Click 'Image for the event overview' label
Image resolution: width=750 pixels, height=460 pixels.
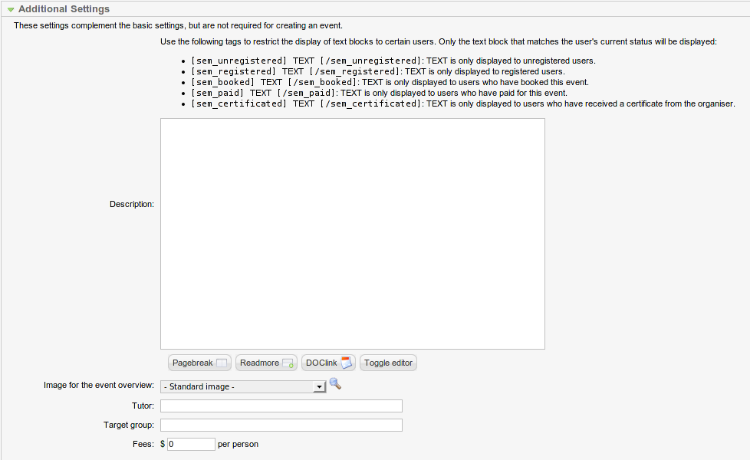click(x=99, y=385)
